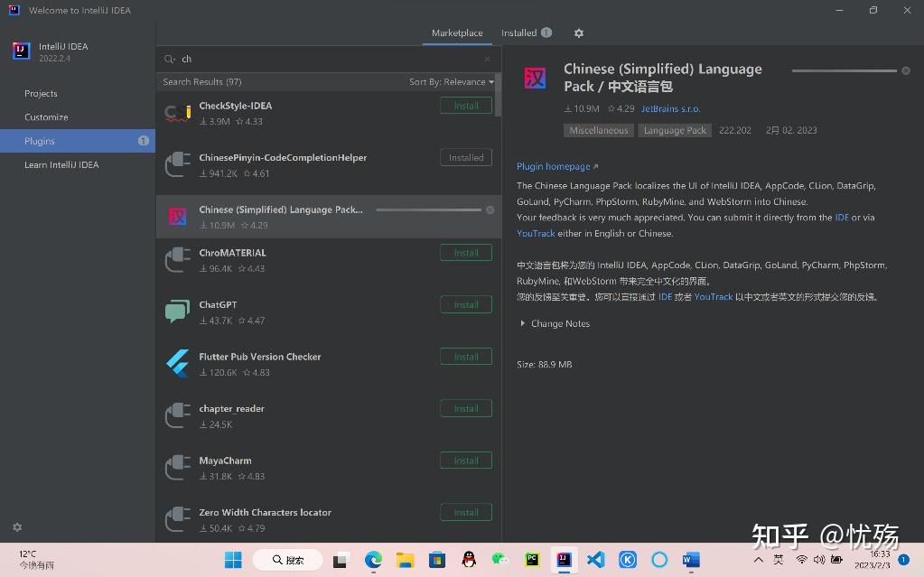The width and height of the screenshot is (924, 577).
Task: Open QQ penguin app from taskbar
Action: click(469, 559)
